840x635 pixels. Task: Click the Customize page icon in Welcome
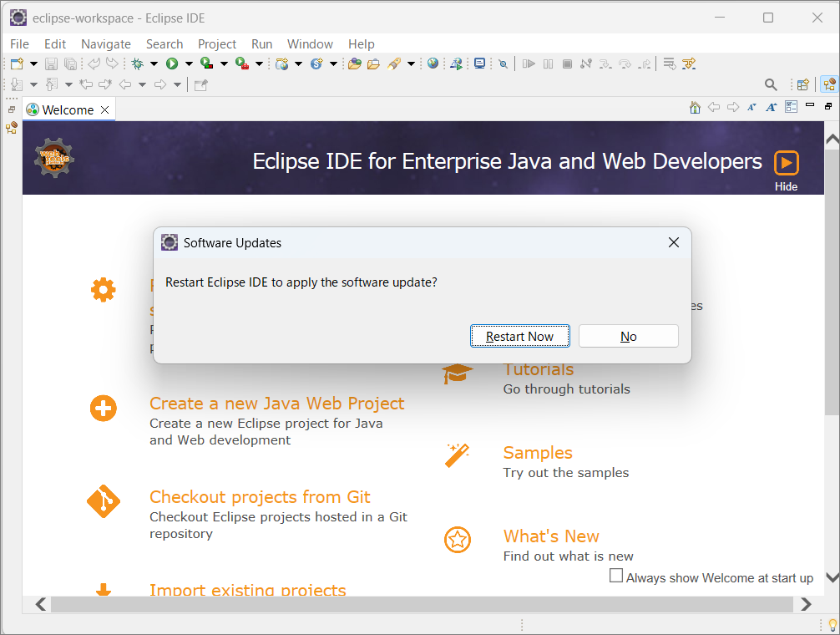(791, 107)
